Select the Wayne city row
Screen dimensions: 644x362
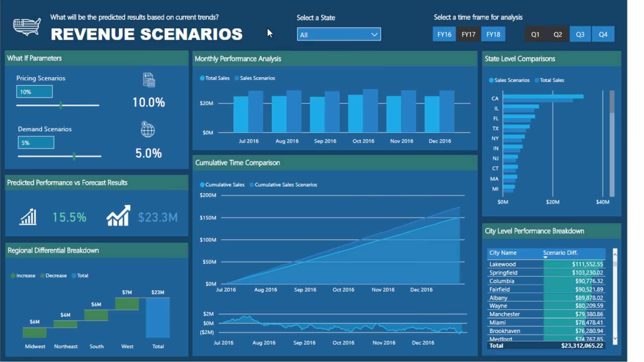(546, 306)
